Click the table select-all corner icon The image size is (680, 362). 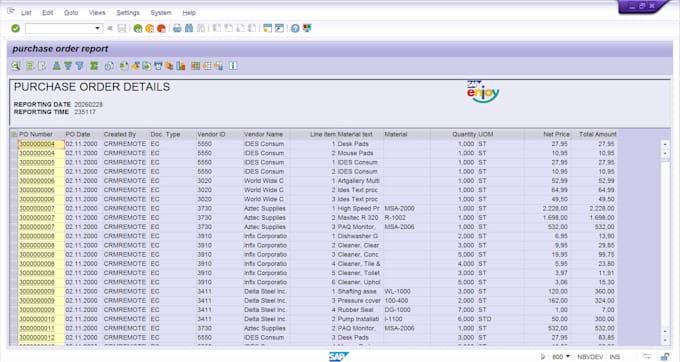point(14,134)
